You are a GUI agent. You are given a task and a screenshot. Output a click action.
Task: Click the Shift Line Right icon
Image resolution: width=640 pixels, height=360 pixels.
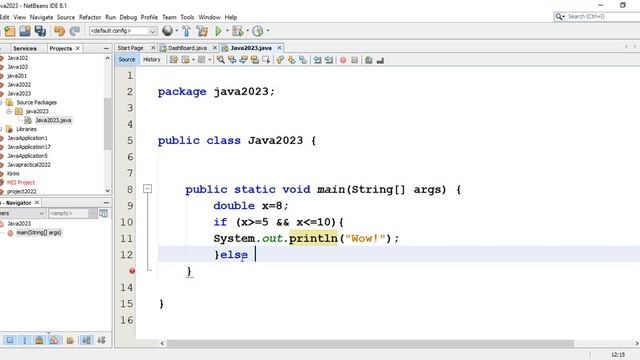point(329,60)
